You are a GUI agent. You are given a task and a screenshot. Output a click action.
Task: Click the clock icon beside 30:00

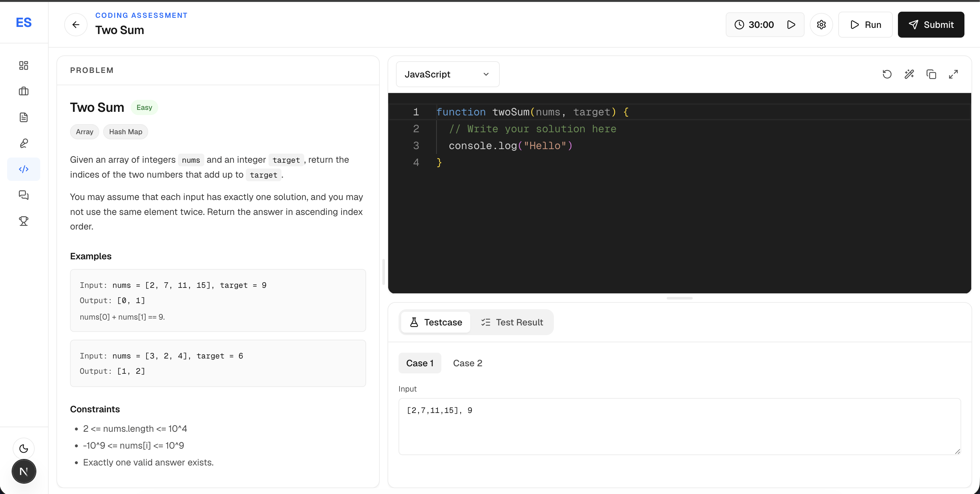[739, 25]
